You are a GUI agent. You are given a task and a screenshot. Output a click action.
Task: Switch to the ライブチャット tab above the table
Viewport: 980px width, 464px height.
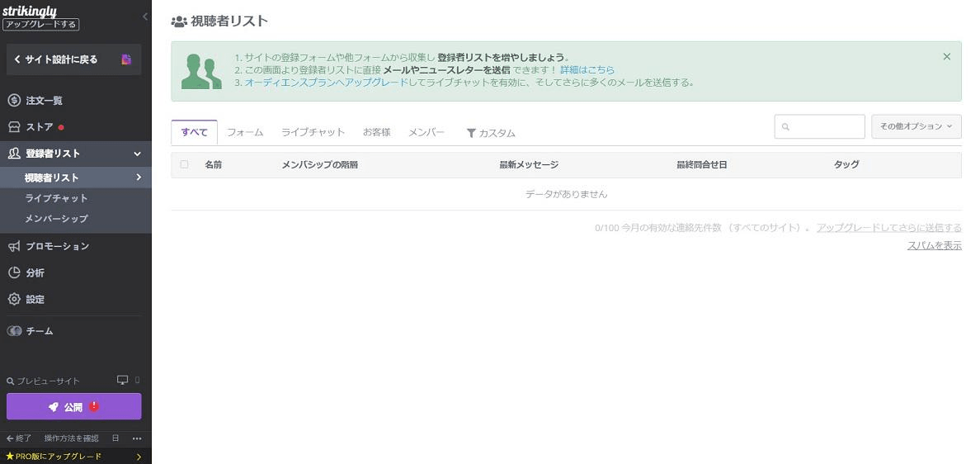[x=313, y=133]
